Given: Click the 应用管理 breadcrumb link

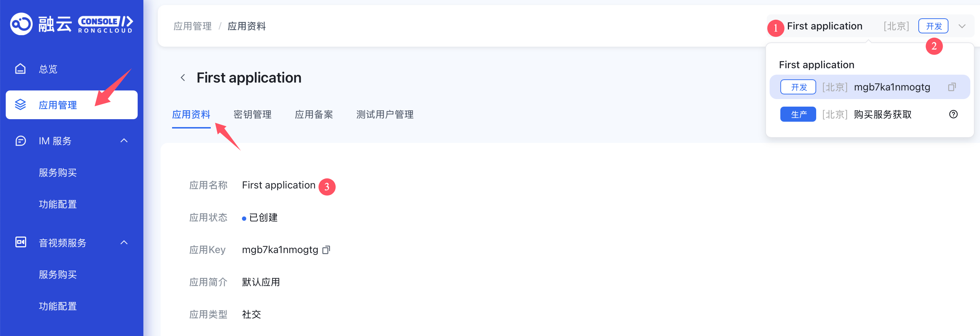Looking at the screenshot, I should click(x=192, y=26).
